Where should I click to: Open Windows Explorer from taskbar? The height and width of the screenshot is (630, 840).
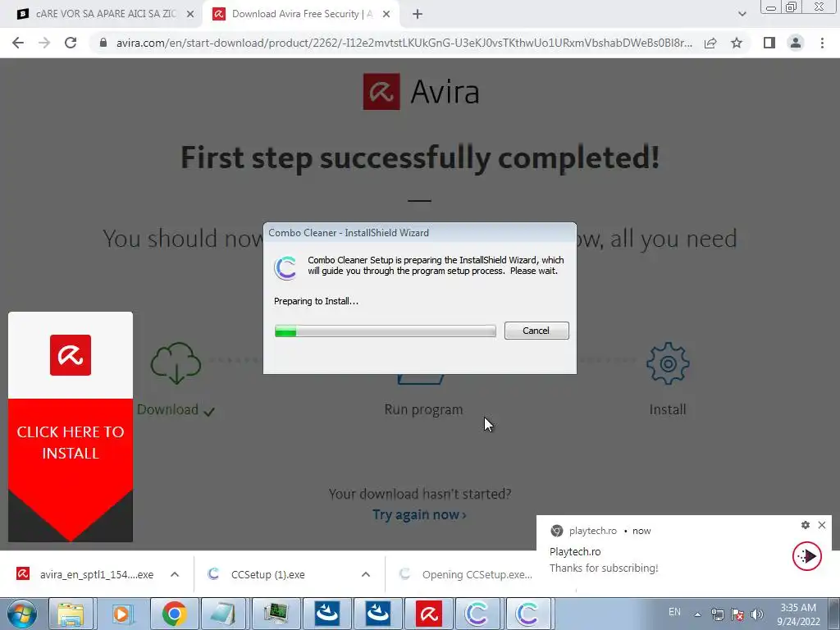71,614
